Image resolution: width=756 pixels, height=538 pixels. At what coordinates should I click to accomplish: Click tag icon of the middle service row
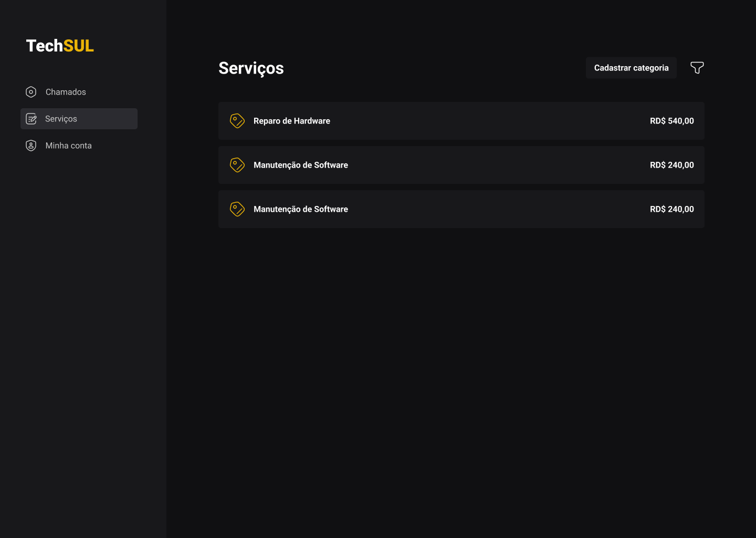pyautogui.click(x=237, y=165)
